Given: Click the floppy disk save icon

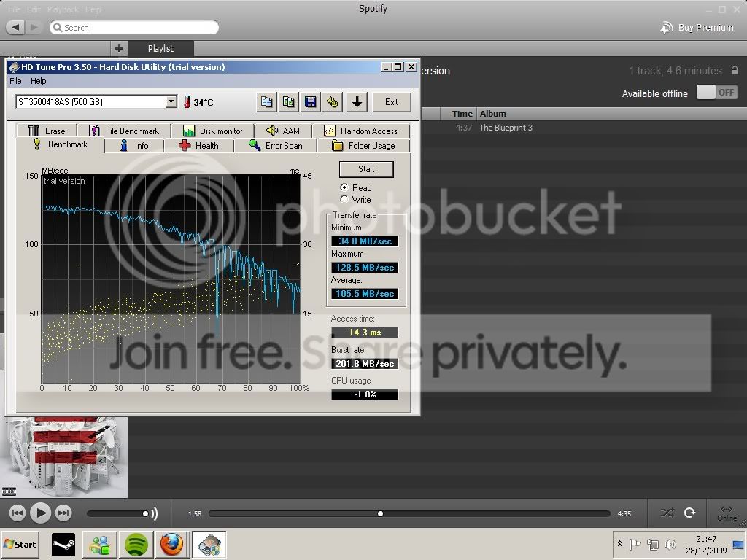Looking at the screenshot, I should [x=311, y=102].
